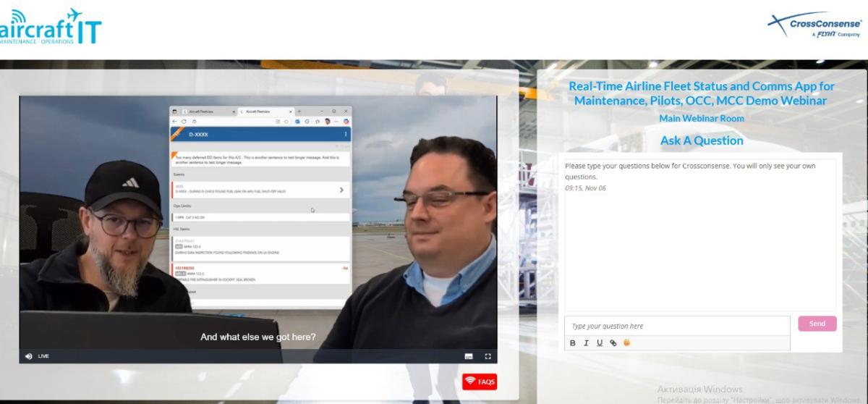Toggle bold formatting in question editor
The height and width of the screenshot is (404, 868).
click(x=573, y=343)
